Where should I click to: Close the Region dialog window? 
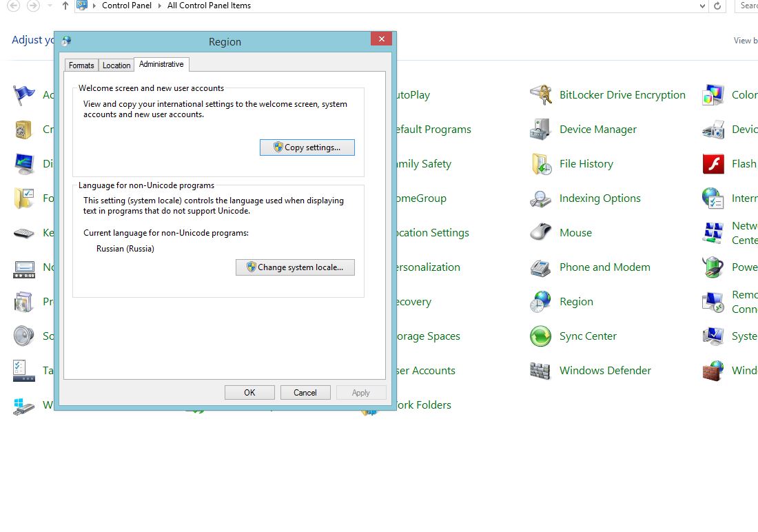(382, 39)
